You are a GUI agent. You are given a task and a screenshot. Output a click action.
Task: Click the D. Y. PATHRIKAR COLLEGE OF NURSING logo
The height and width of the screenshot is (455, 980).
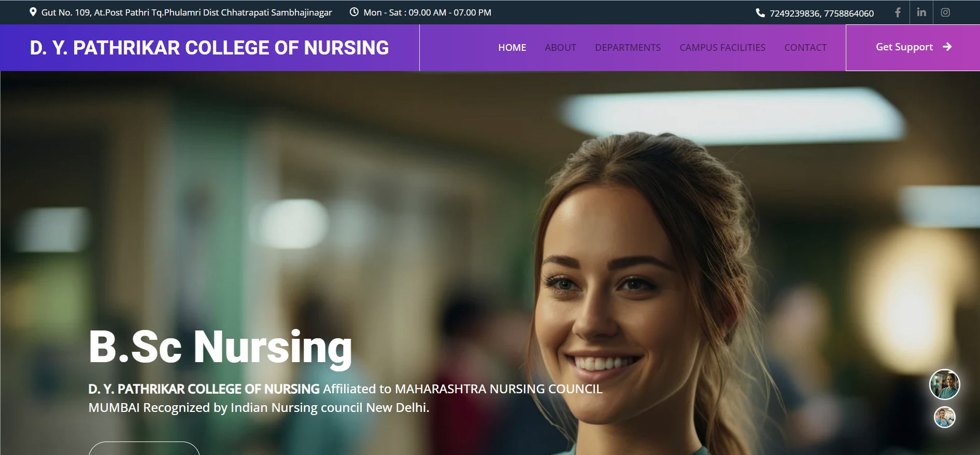click(209, 48)
